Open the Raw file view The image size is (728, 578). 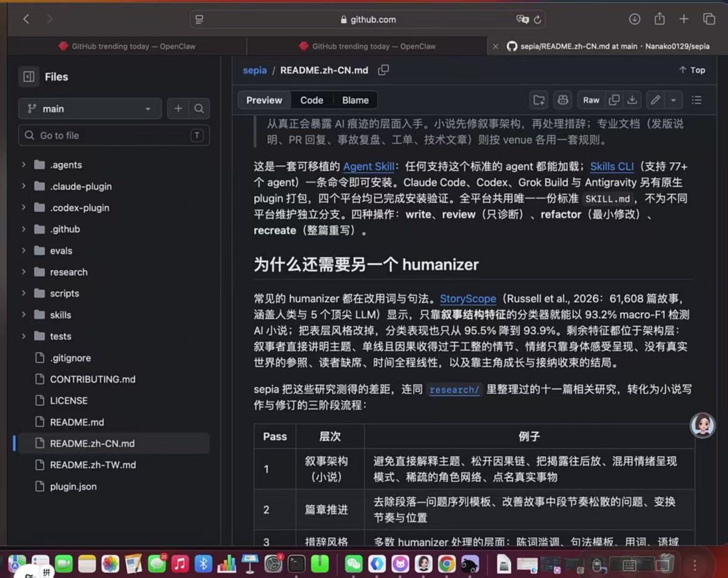click(x=591, y=100)
